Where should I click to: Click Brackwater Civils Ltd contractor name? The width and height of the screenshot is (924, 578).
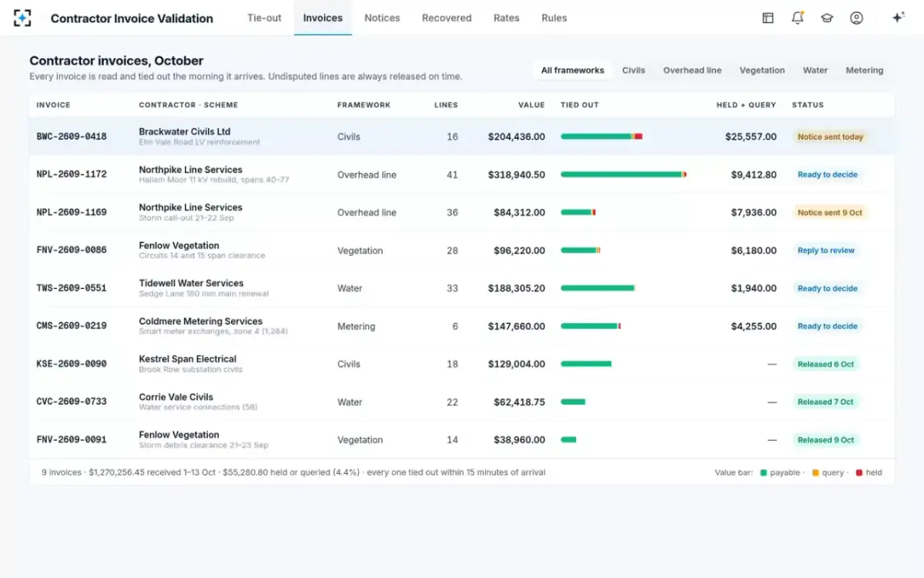[x=185, y=131]
